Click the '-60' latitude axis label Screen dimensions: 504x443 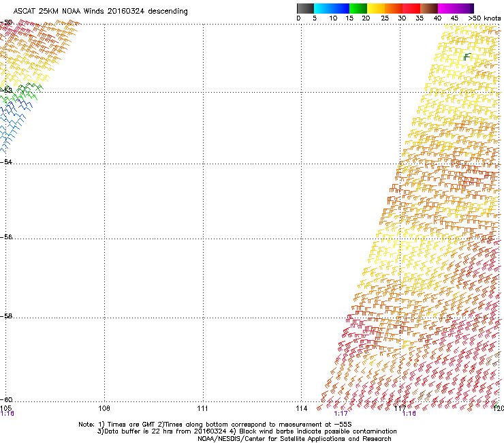[x=6, y=400]
